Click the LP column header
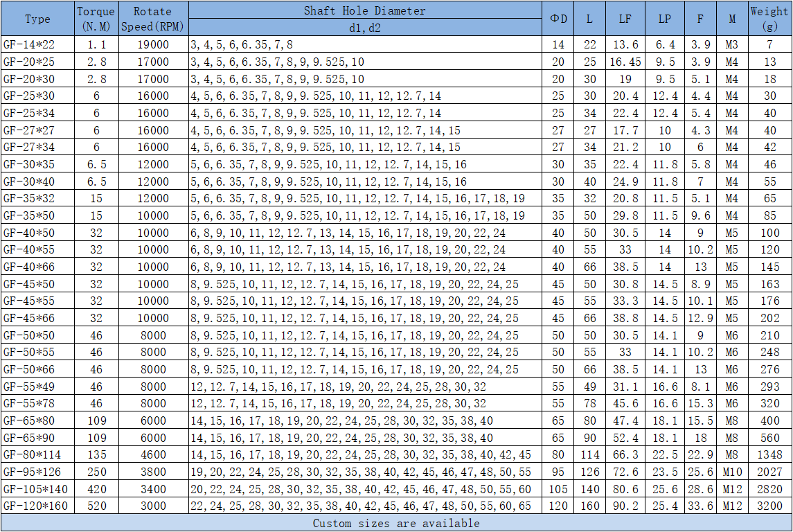Image resolution: width=793 pixels, height=532 pixels. click(665, 19)
